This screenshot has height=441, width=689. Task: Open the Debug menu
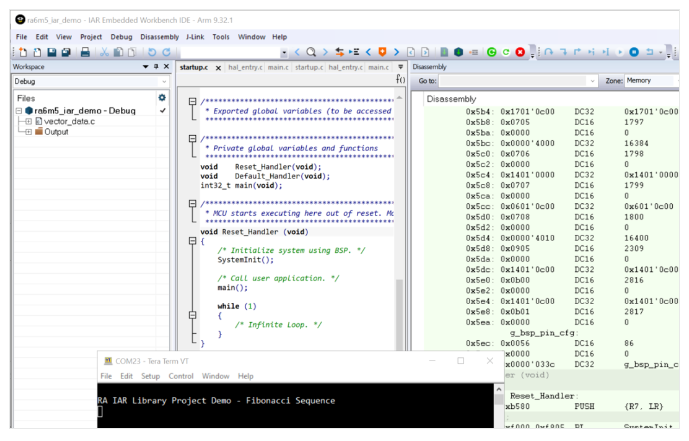coord(121,37)
